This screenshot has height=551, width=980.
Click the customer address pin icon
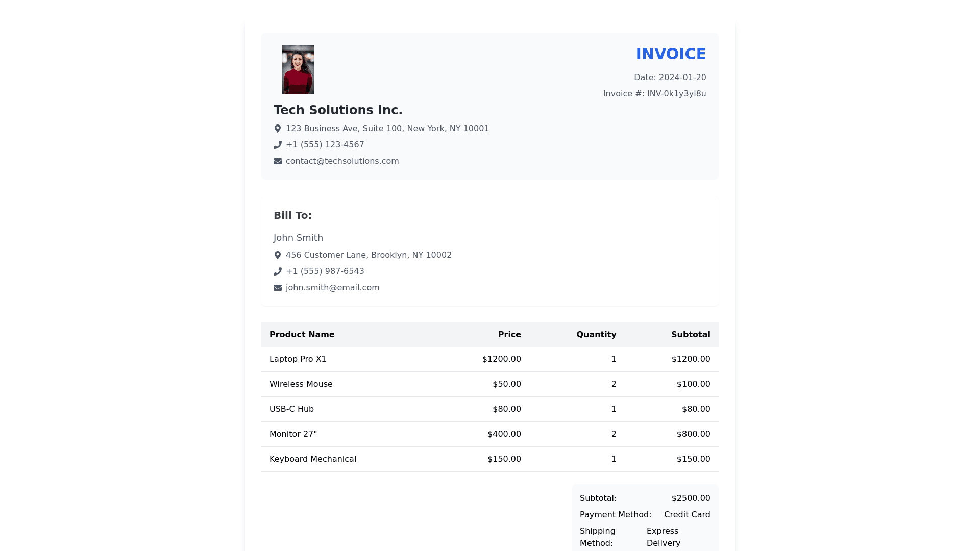278,255
